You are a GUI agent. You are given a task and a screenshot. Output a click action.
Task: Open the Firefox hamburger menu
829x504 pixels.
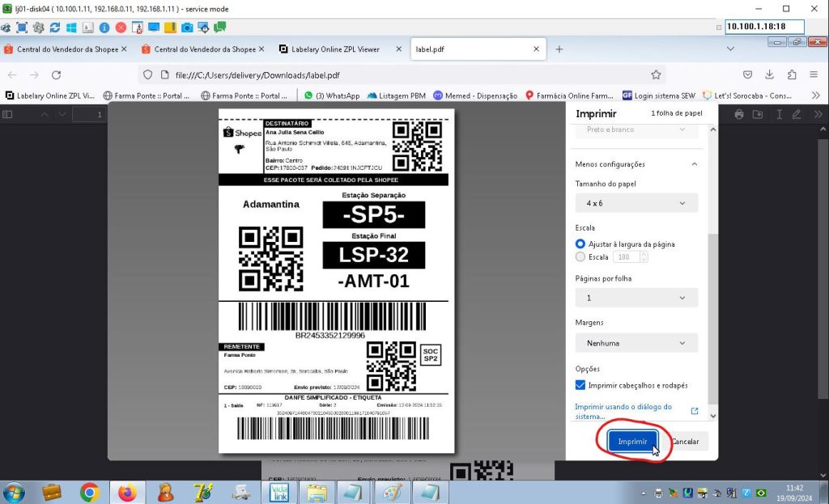[x=814, y=75]
